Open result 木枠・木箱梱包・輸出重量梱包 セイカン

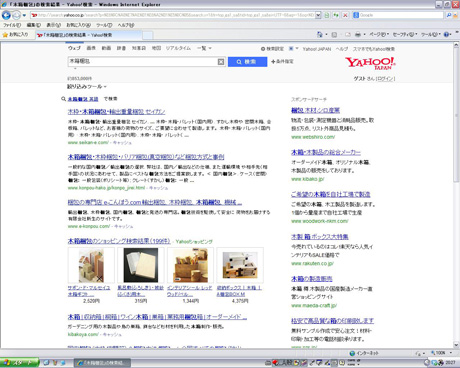pos(116,111)
